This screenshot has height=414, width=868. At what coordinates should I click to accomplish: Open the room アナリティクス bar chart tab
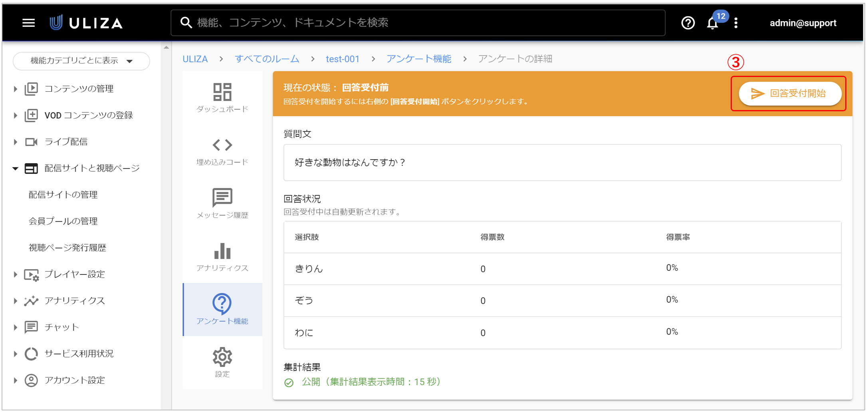[222, 257]
